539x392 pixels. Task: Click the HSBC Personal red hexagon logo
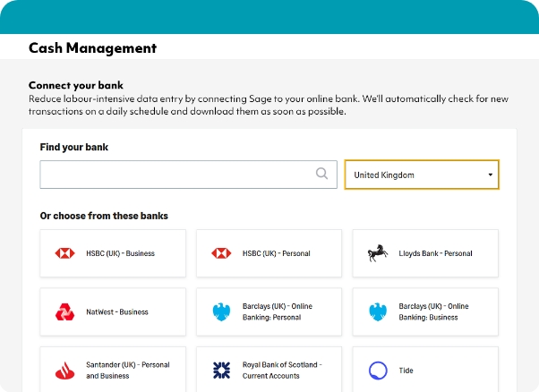click(x=221, y=253)
